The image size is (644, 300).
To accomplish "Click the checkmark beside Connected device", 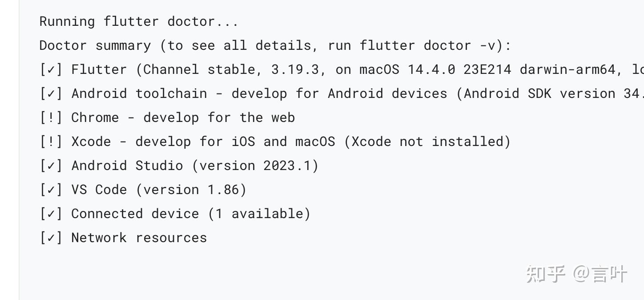I will click(x=51, y=214).
